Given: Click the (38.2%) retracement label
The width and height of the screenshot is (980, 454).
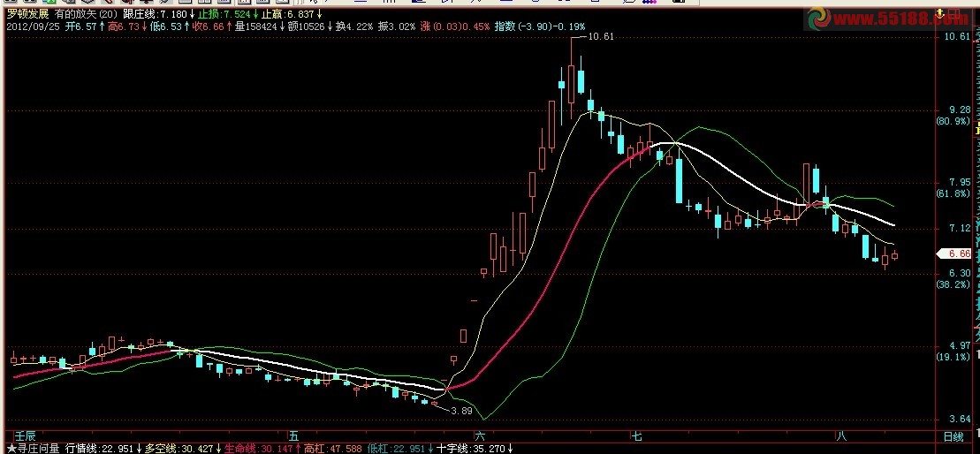Looking at the screenshot, I should click(x=953, y=284).
